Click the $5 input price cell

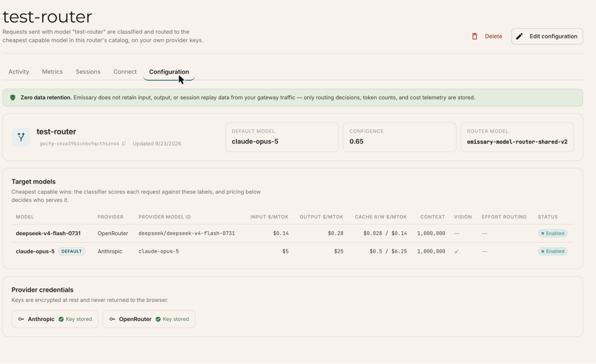pyautogui.click(x=285, y=251)
